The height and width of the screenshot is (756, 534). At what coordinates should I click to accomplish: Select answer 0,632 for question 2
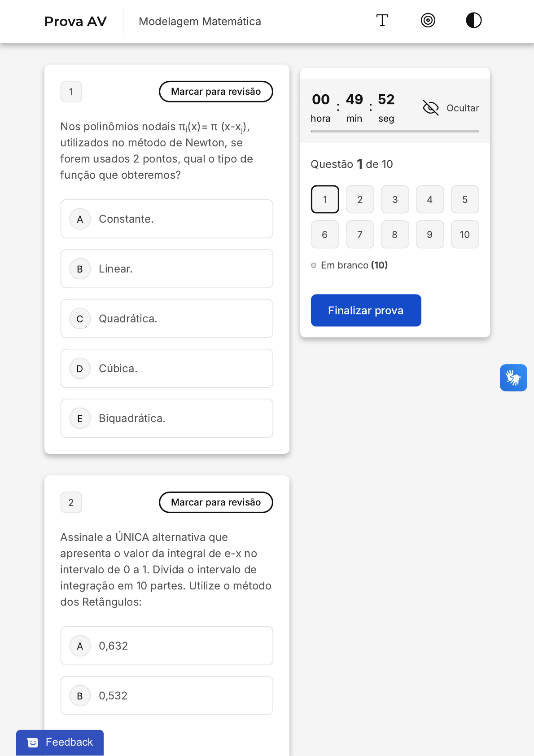pos(167,646)
